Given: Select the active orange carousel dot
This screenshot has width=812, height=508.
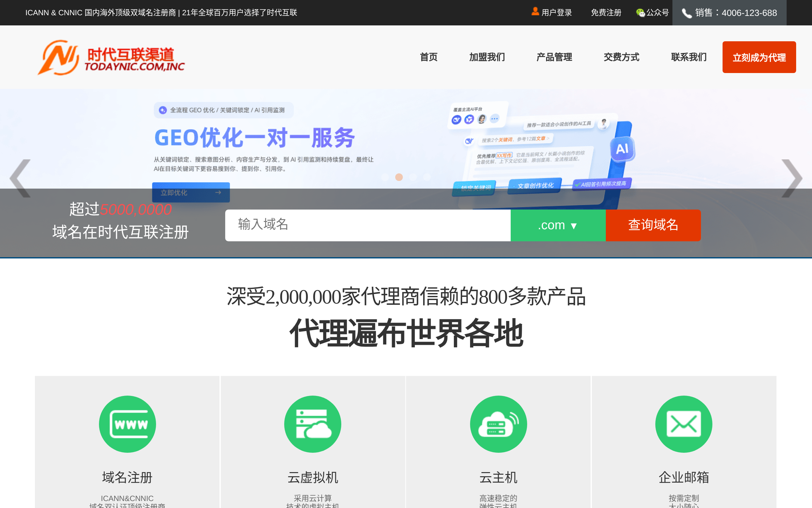Looking at the screenshot, I should 399,177.
